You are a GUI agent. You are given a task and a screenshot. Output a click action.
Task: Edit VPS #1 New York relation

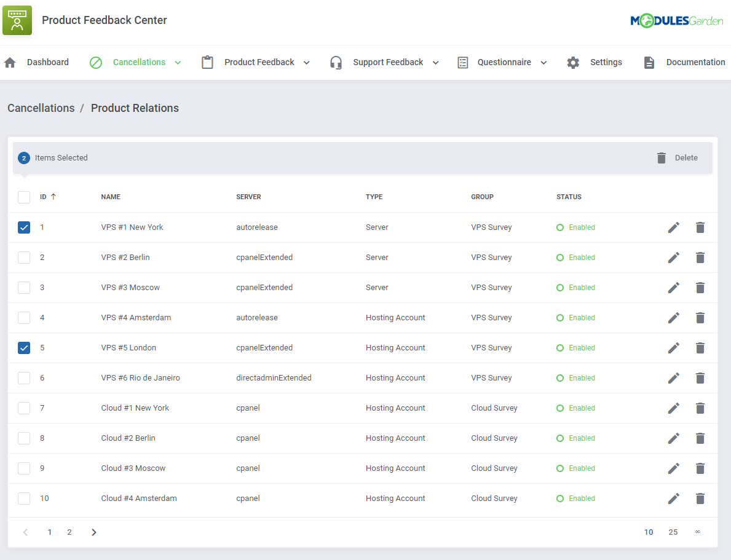pos(674,227)
